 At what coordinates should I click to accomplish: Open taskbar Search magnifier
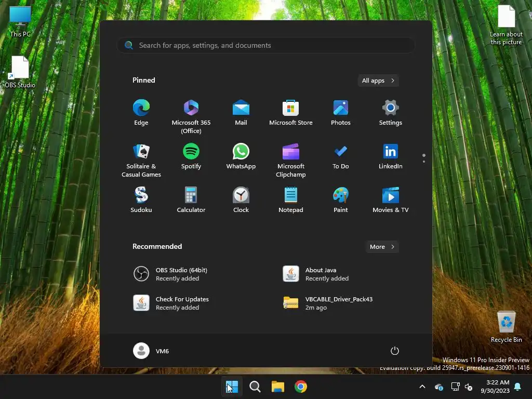tap(255, 387)
